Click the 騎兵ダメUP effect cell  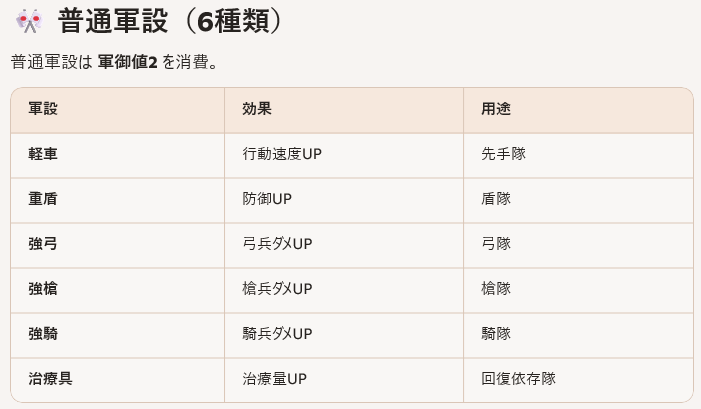tap(278, 334)
